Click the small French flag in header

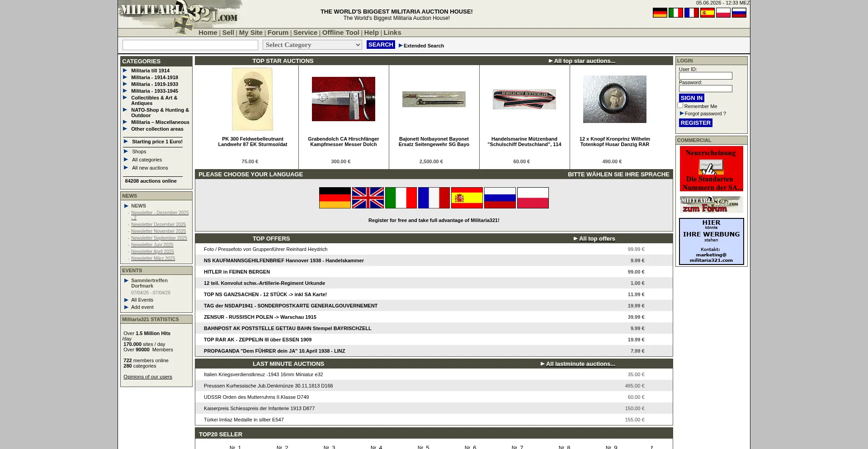(691, 13)
